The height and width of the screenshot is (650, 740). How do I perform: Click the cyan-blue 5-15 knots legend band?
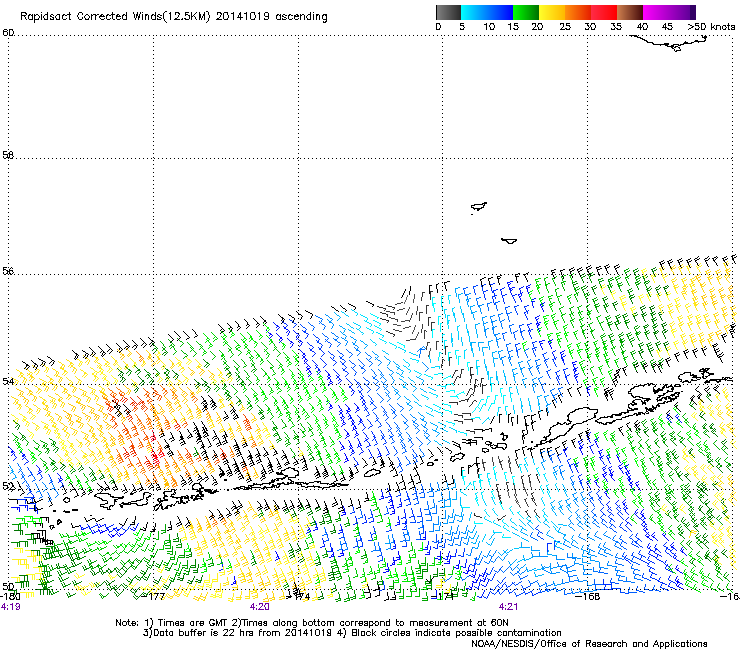pyautogui.click(x=487, y=12)
